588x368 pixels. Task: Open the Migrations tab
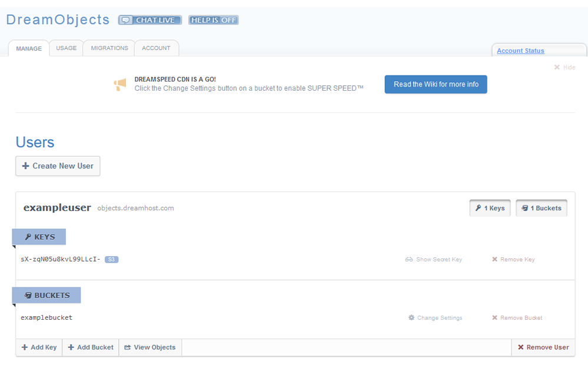(x=109, y=48)
